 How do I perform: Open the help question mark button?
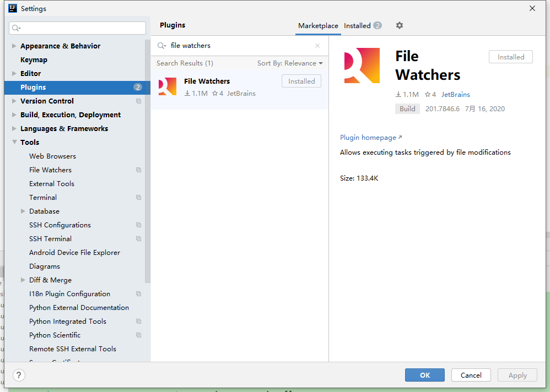click(x=19, y=375)
